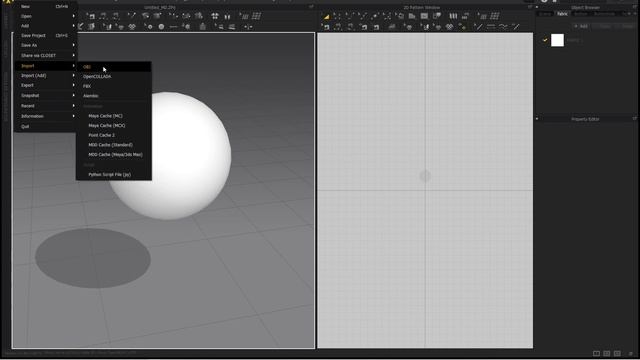Click the Copy button in Object Browser
This screenshot has width=640, height=360.
point(604,26)
